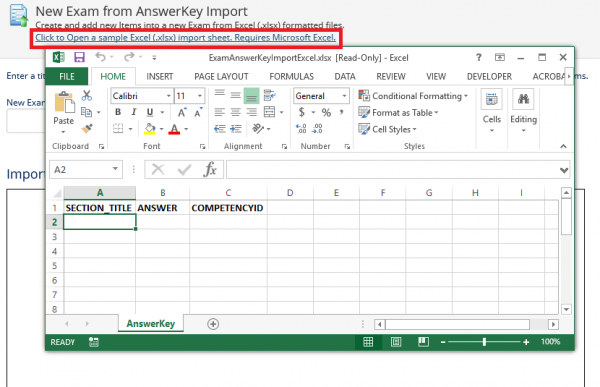Switch to the PAGE LAYOUT tab

click(x=221, y=77)
